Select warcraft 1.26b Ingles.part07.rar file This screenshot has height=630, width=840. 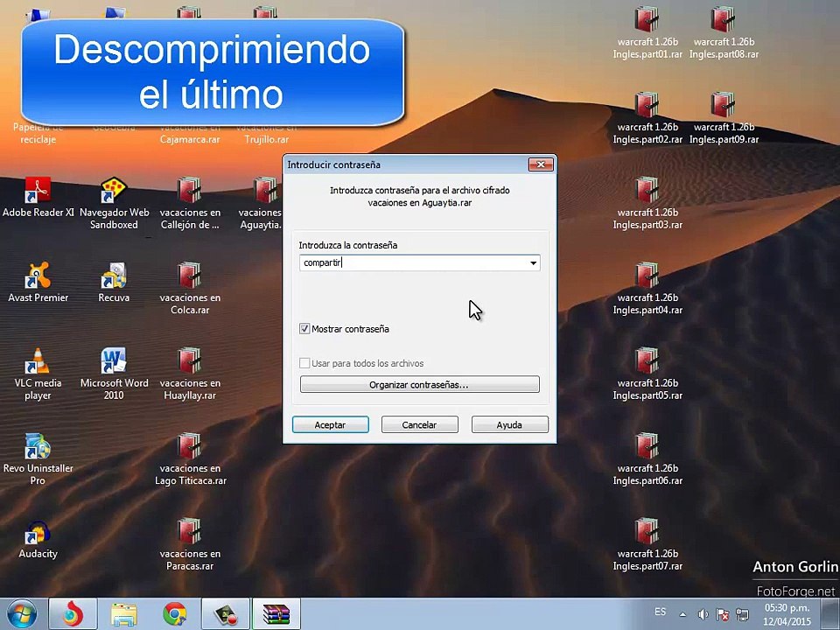click(x=647, y=544)
